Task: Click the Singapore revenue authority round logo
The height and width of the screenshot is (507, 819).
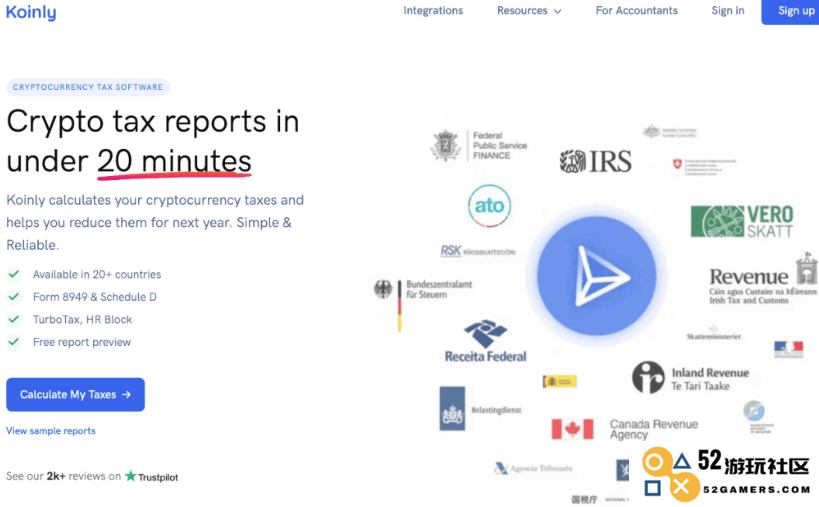Action: tap(755, 411)
